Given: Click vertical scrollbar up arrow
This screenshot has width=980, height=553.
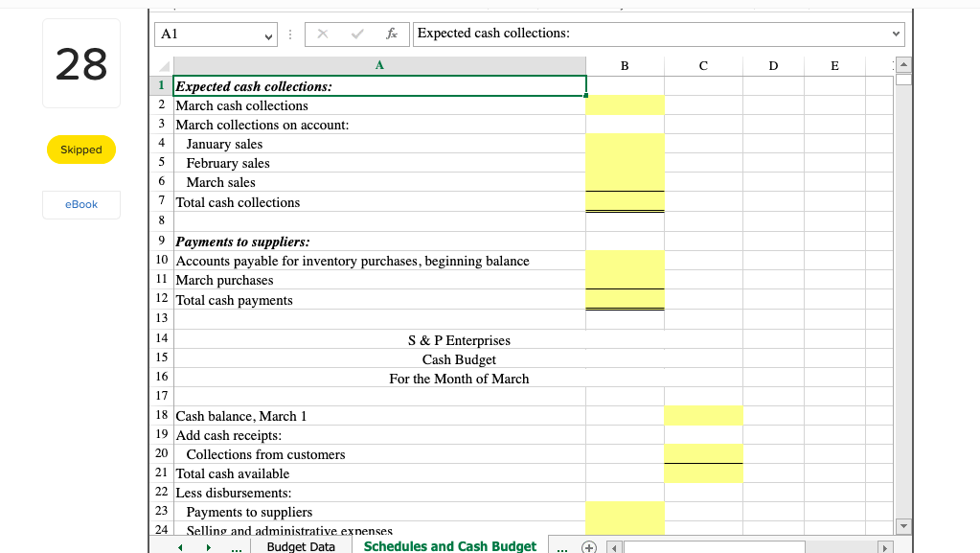Looking at the screenshot, I should click(902, 65).
